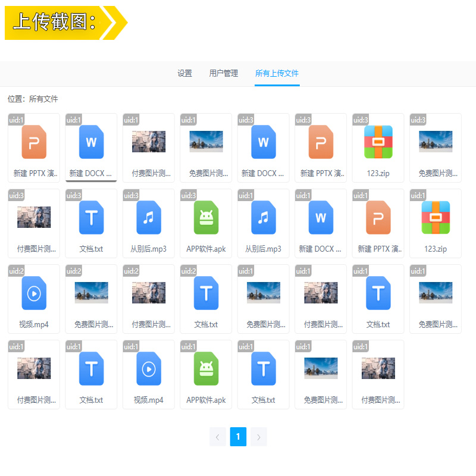This screenshot has width=476, height=476.
Task: Click the uid:2 免费图片测... landscape thumbnail
Action: click(91, 293)
